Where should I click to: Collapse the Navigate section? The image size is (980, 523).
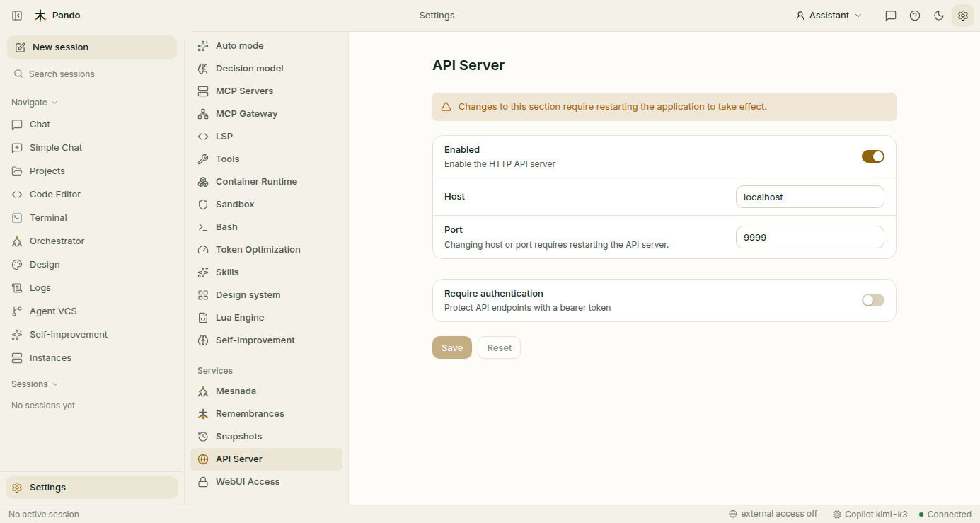click(34, 103)
